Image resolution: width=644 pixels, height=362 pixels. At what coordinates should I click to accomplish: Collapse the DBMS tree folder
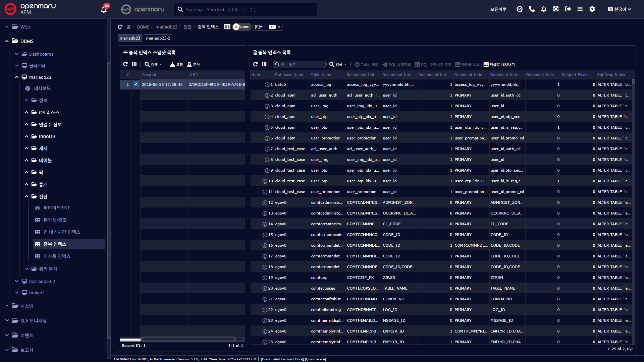7,41
